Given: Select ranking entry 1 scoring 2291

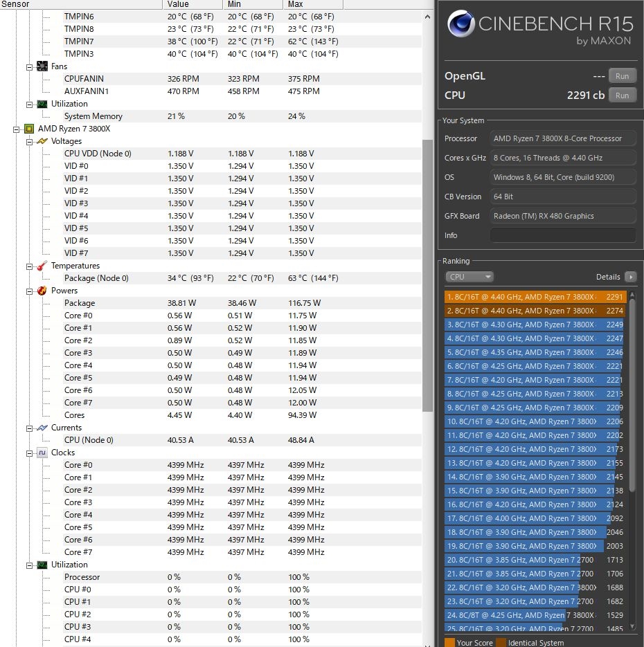Looking at the screenshot, I should (x=535, y=297).
